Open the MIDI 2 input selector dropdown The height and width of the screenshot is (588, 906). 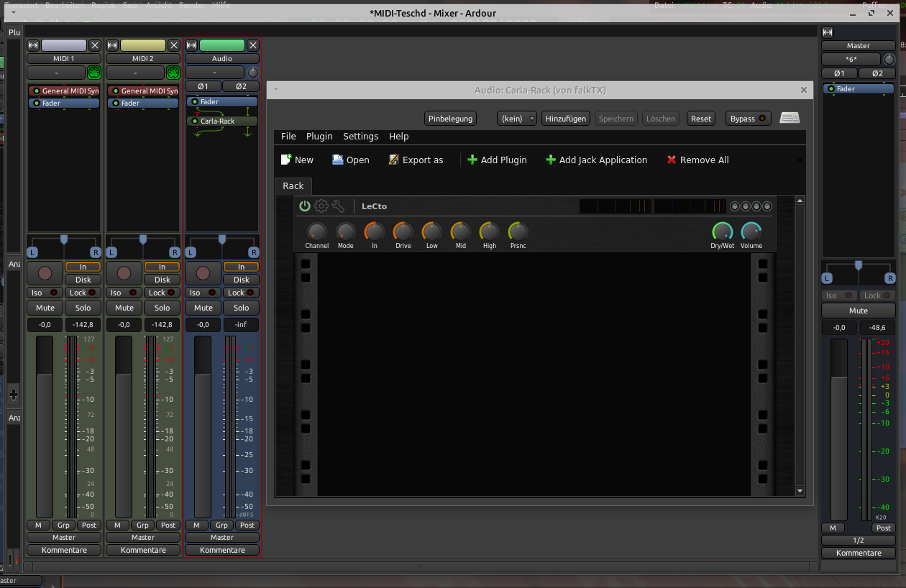click(x=135, y=73)
